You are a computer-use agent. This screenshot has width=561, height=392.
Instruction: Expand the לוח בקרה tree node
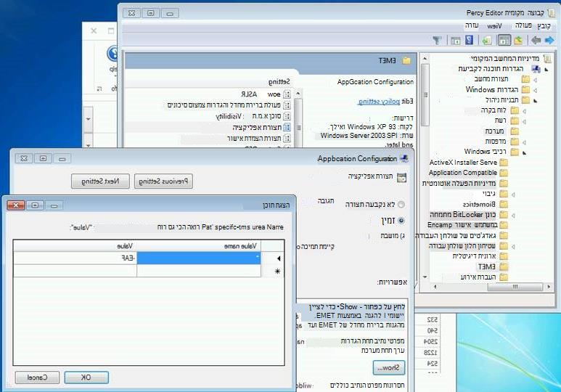(524, 111)
